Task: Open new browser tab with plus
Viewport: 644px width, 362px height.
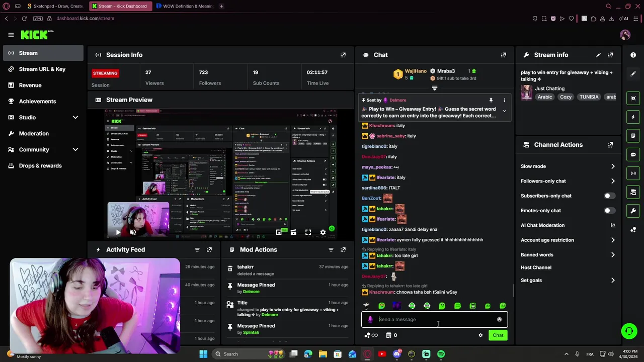Action: click(221, 6)
